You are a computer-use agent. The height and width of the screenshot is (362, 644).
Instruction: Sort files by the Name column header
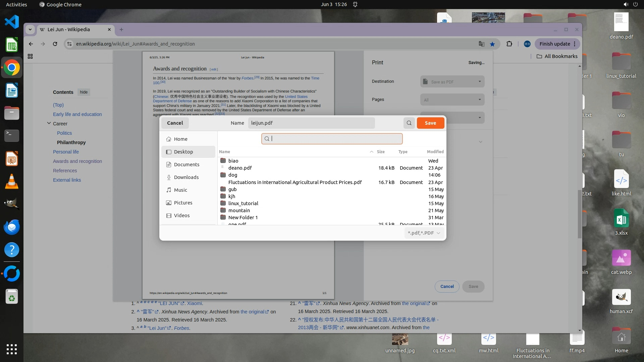click(225, 152)
